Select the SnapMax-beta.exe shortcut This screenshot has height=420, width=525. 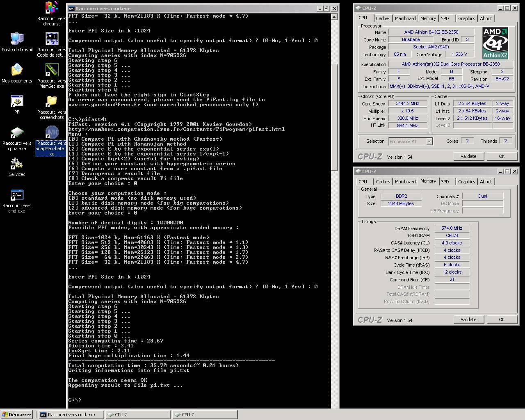tap(52, 142)
